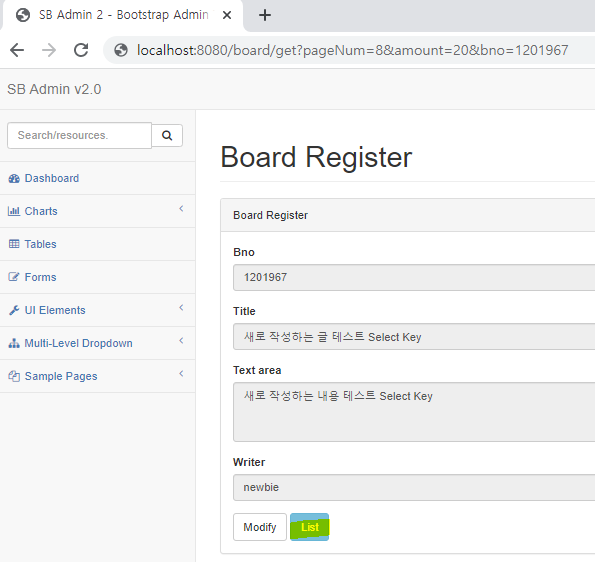
Task: Click the List button
Action: tap(310, 527)
